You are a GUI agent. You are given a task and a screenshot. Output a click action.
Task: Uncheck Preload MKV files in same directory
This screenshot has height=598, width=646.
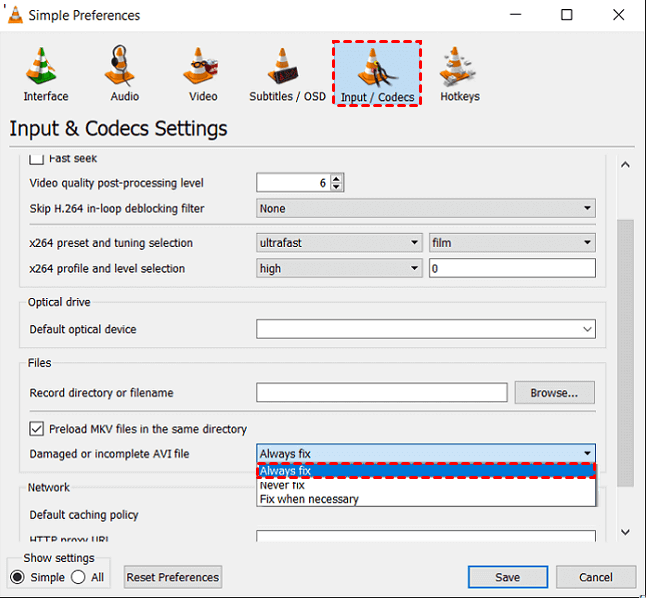37,429
